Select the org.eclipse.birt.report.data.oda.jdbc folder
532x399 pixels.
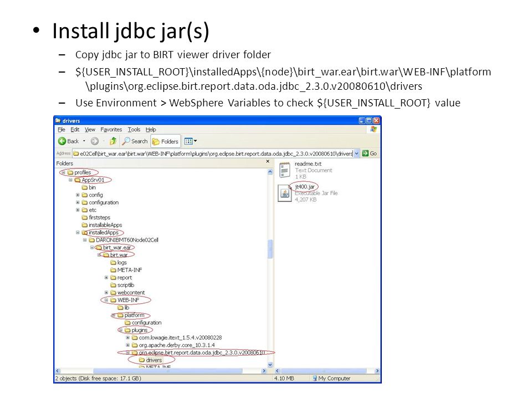pos(198,352)
